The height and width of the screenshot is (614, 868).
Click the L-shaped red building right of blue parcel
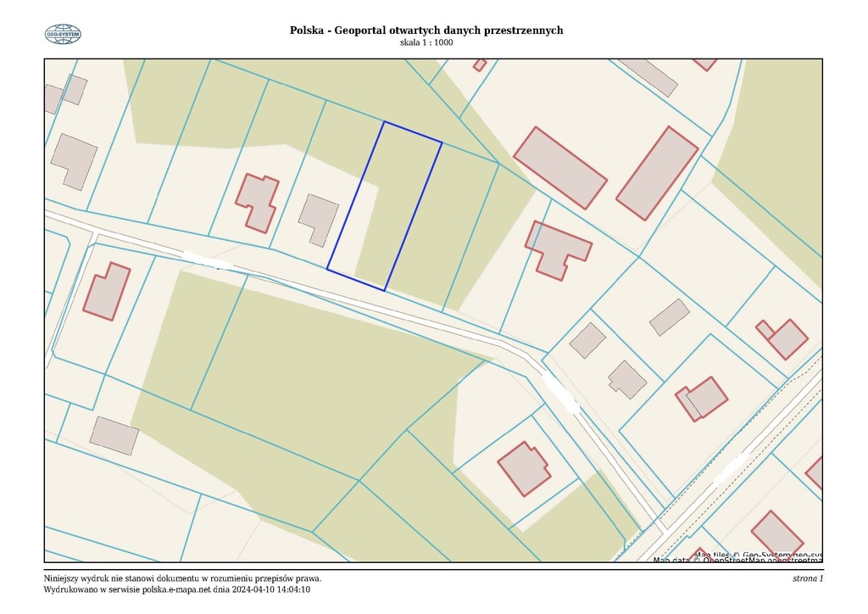click(x=556, y=249)
